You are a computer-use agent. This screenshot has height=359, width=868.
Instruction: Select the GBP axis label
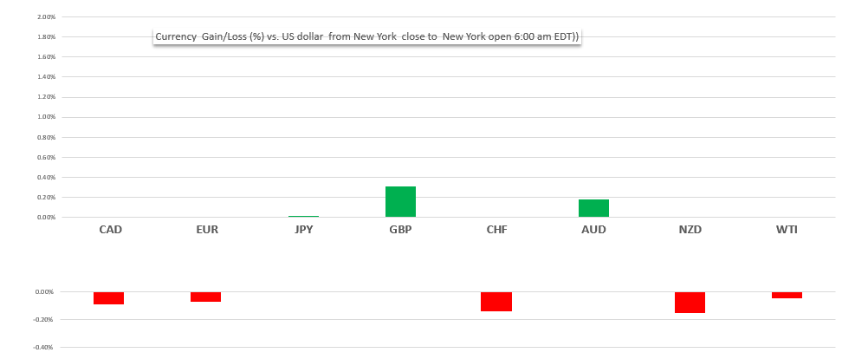(400, 230)
